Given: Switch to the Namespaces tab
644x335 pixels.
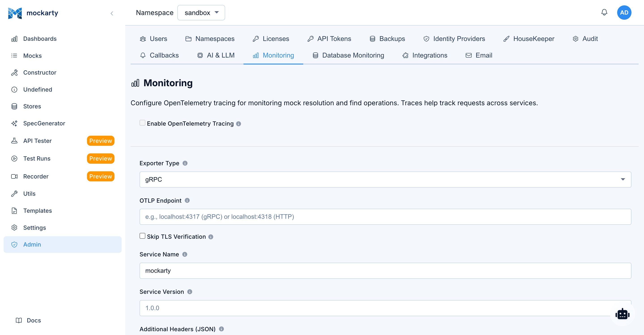Looking at the screenshot, I should tap(210, 39).
